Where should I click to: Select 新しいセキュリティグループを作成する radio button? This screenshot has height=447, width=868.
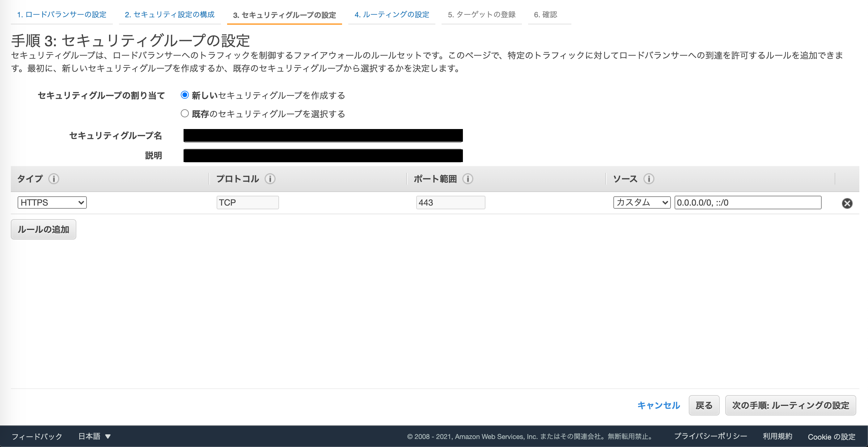[x=185, y=95]
